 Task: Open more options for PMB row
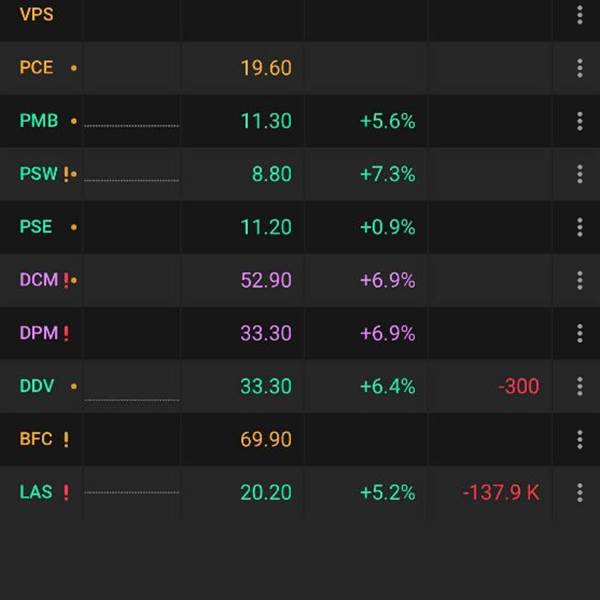pyautogui.click(x=580, y=121)
